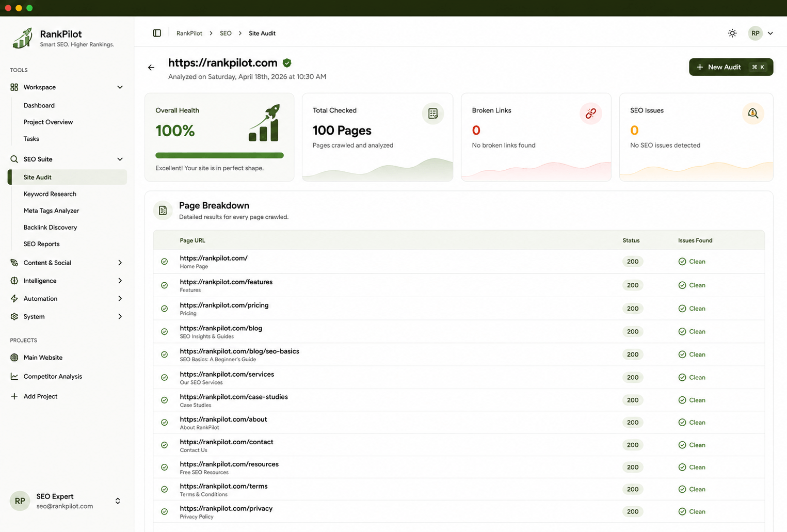787x532 pixels.
Task: Click the Total Checked document icon
Action: 432,114
